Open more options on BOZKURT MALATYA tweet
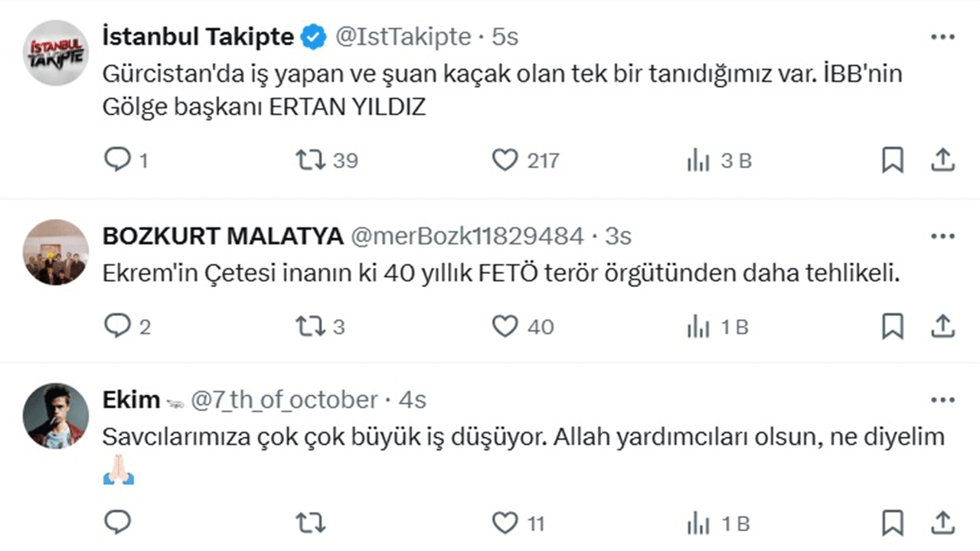This screenshot has width=980, height=551. coord(942,236)
